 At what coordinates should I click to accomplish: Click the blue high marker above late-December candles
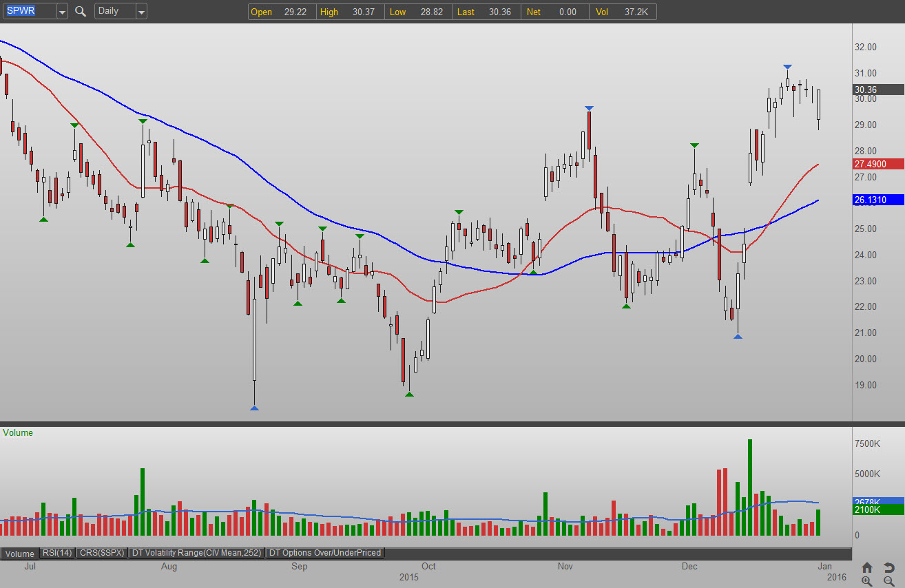787,67
